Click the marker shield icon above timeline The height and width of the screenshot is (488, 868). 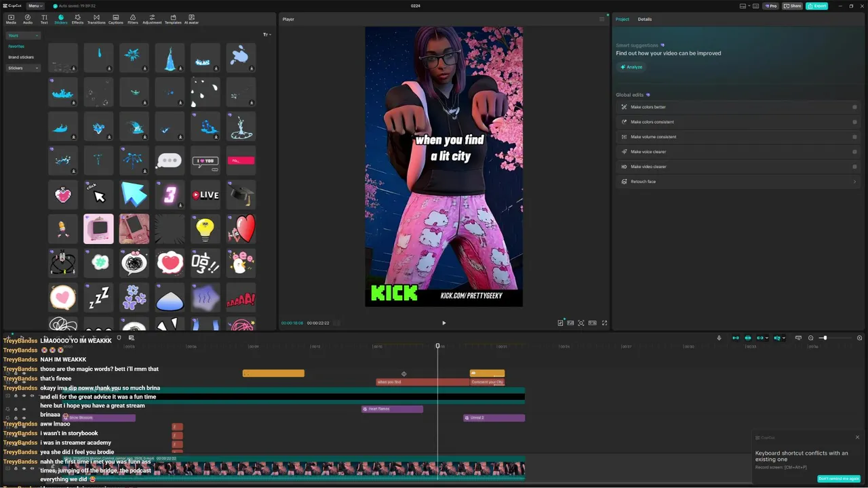pyautogui.click(x=119, y=338)
